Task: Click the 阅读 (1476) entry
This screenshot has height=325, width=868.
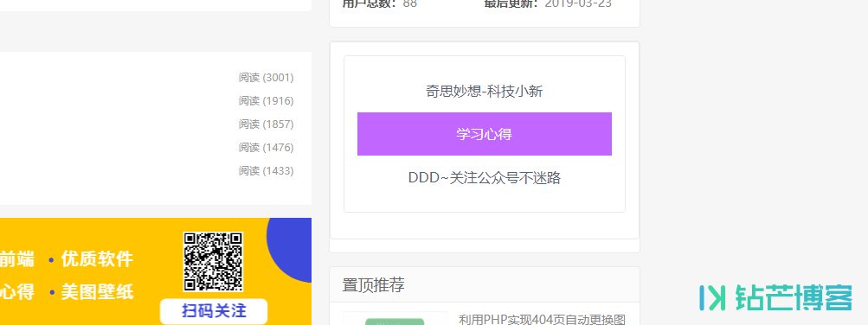Action: (267, 148)
